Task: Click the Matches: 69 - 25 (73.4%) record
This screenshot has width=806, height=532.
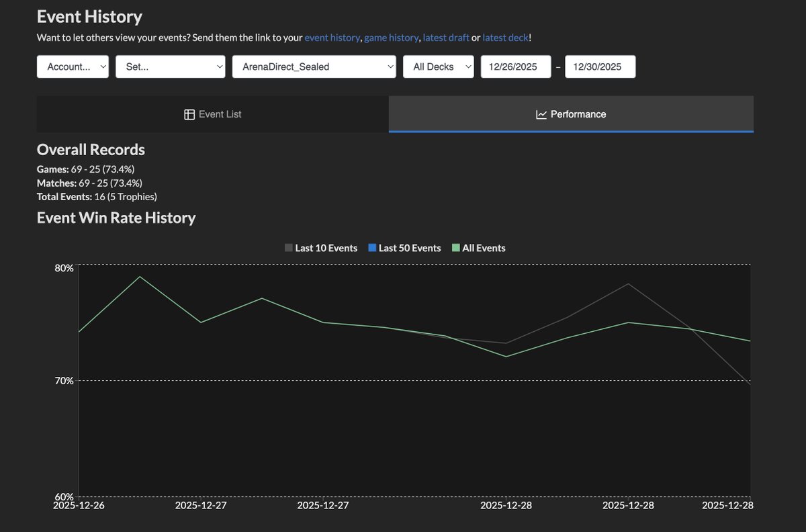Action: 89,183
